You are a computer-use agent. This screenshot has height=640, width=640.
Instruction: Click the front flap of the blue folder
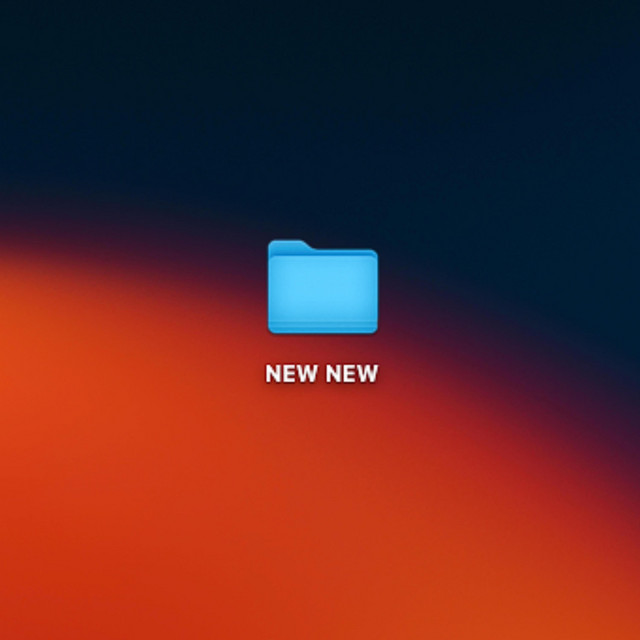pos(322,295)
